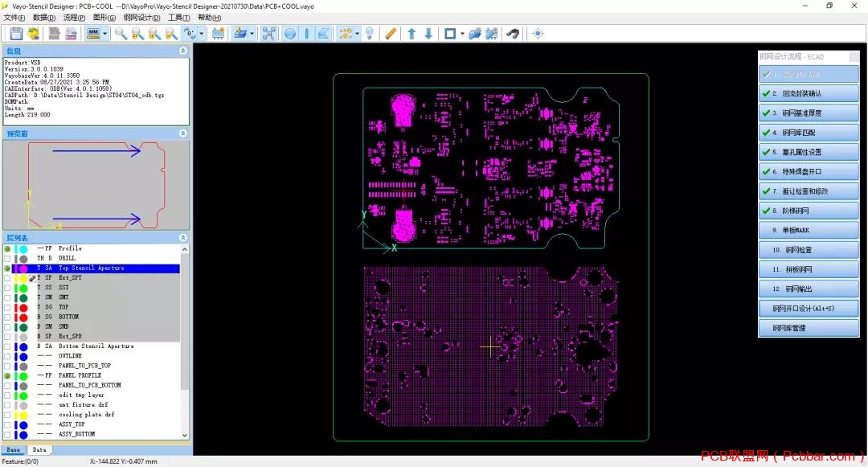Click the network nodes toolbar icon
The height and width of the screenshot is (467, 868).
click(x=269, y=34)
